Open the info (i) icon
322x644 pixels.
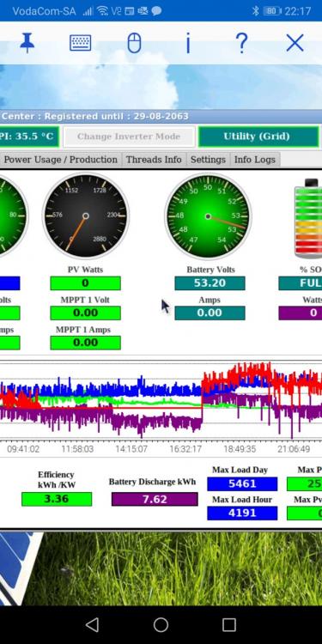point(188,43)
